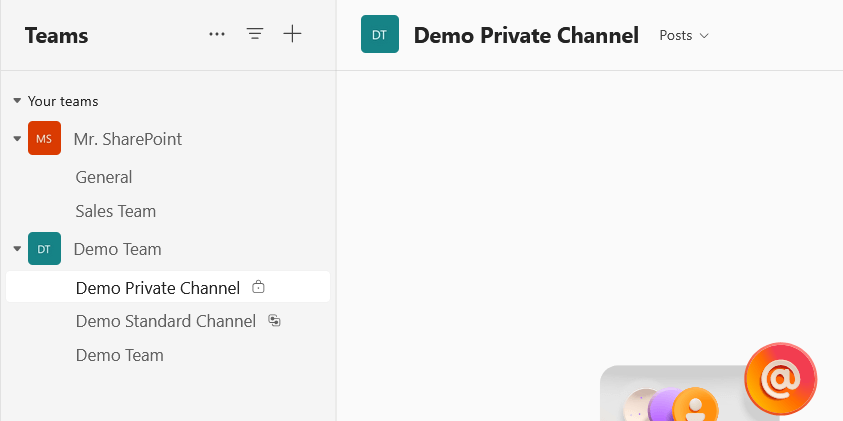Click the lock icon beside Demo Private Channel

[x=258, y=287]
